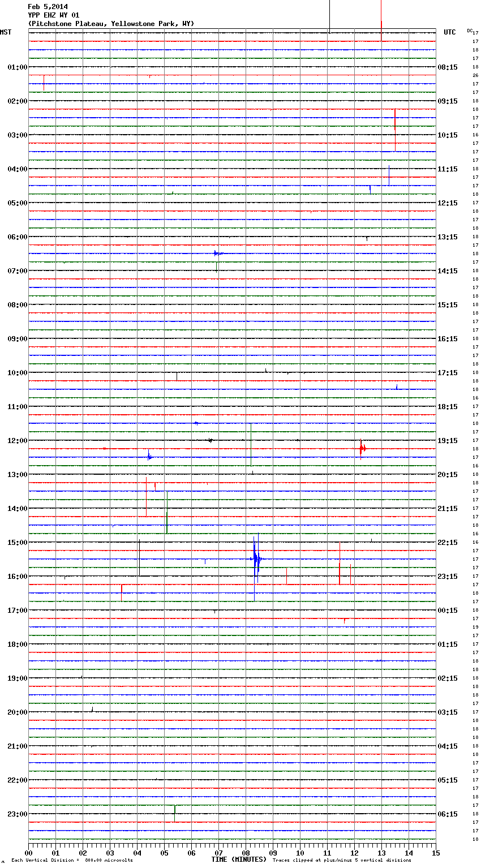481x868 pixels.
Task: Click the '00' minute tick label
Action: click(28, 853)
